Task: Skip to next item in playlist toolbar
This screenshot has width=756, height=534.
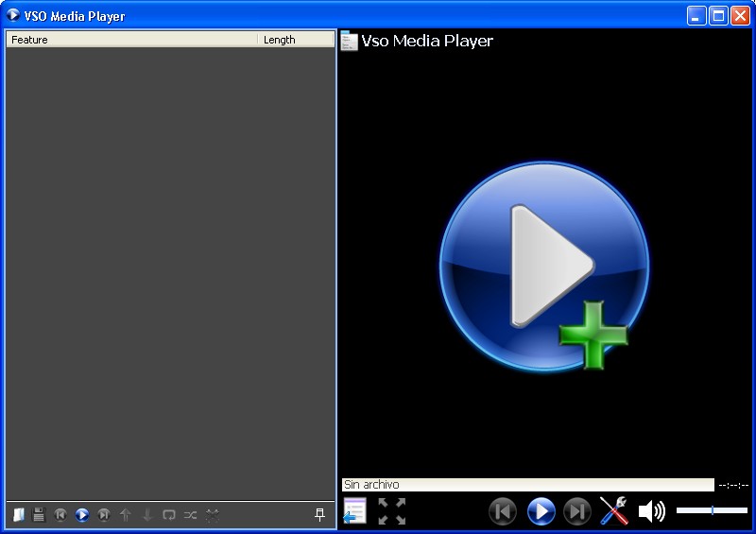Action: pyautogui.click(x=104, y=515)
